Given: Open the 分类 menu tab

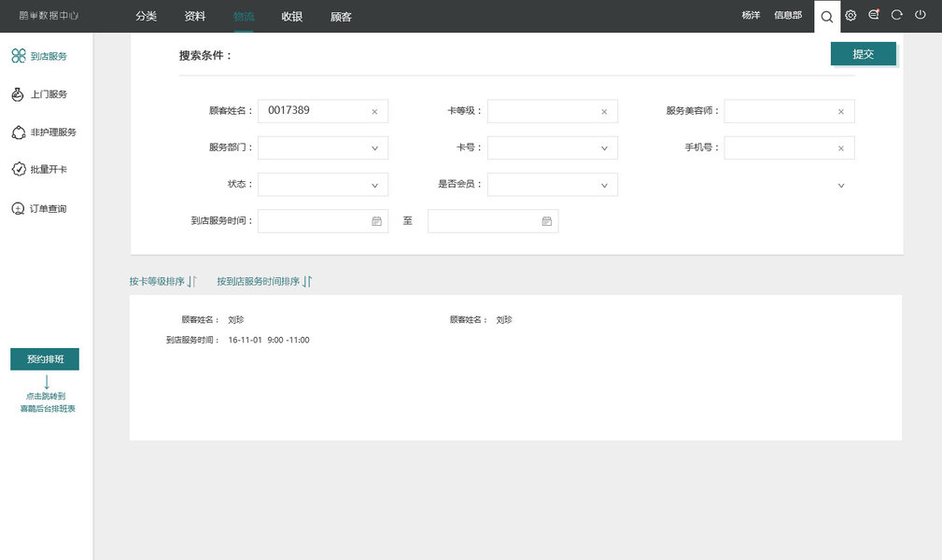Looking at the screenshot, I should tap(146, 16).
